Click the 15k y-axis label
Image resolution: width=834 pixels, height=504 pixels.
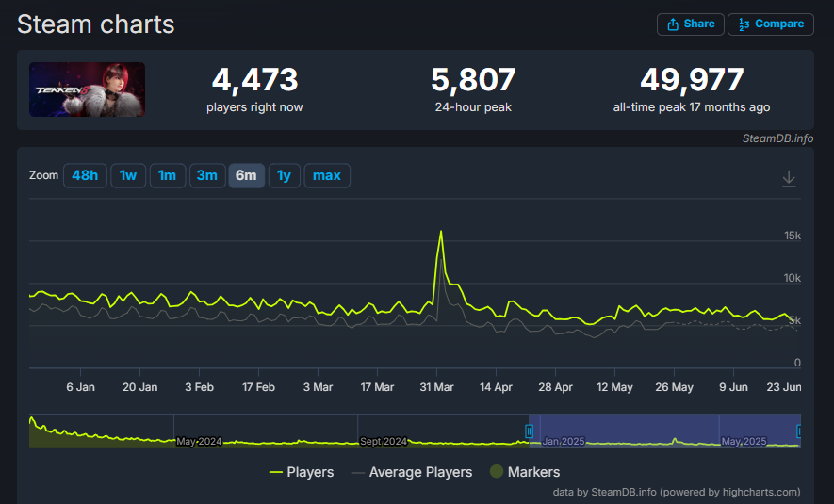coord(792,236)
